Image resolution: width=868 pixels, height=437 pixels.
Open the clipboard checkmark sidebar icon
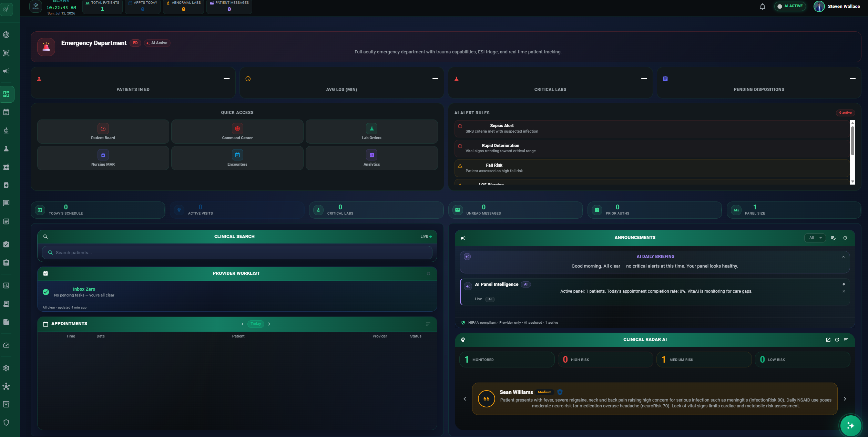[x=6, y=244]
